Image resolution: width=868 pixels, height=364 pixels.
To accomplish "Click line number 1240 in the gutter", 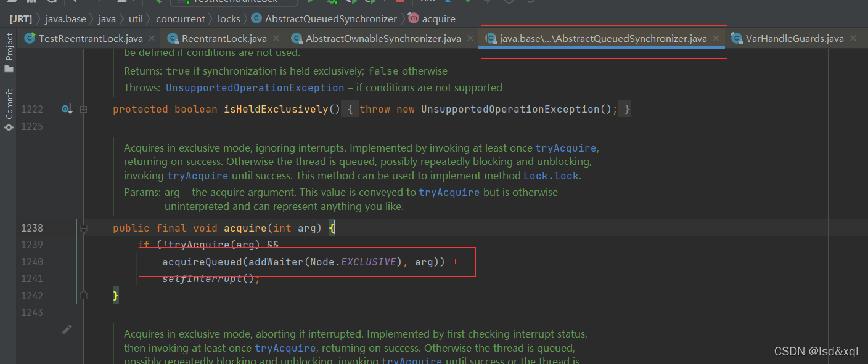I will pyautogui.click(x=32, y=262).
